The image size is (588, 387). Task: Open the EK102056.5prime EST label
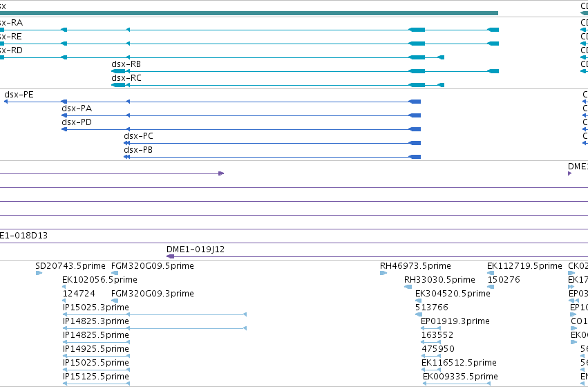pyautogui.click(x=99, y=280)
